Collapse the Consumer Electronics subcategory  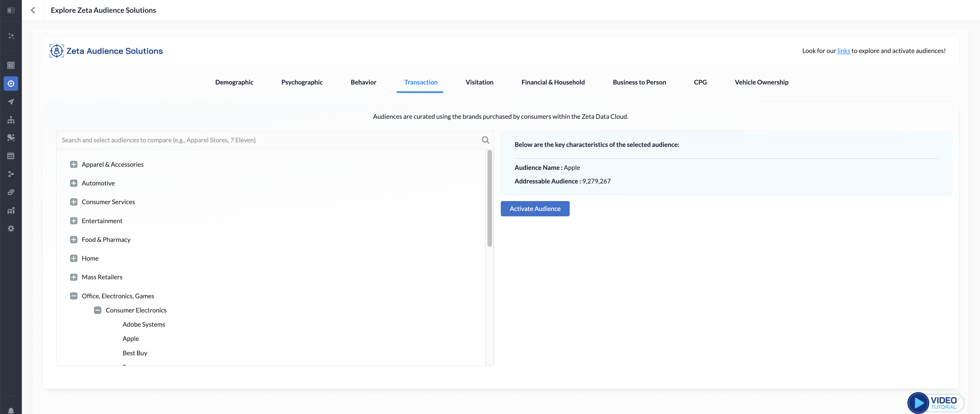[98, 310]
